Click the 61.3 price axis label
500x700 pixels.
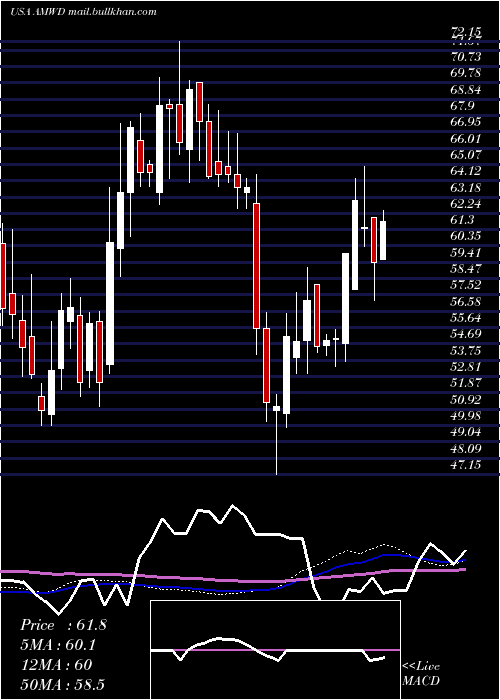(463, 220)
